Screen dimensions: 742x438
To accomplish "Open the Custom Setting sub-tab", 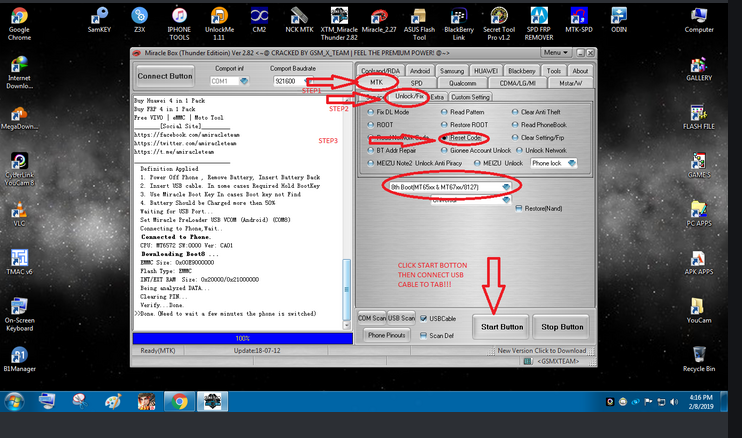I will (x=470, y=97).
